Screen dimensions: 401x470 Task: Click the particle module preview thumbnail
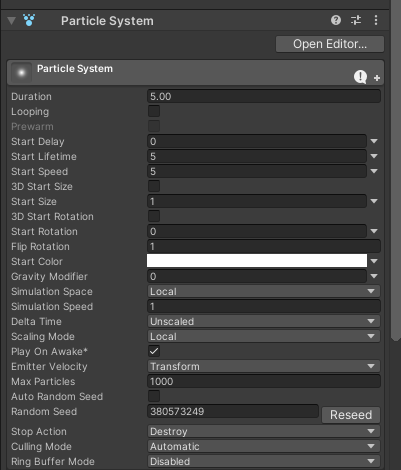pos(21,72)
